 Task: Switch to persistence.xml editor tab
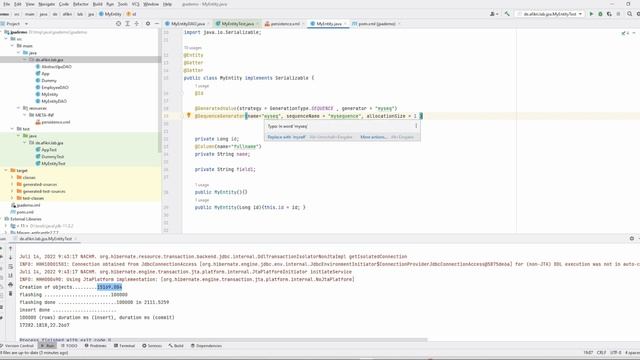coord(284,24)
